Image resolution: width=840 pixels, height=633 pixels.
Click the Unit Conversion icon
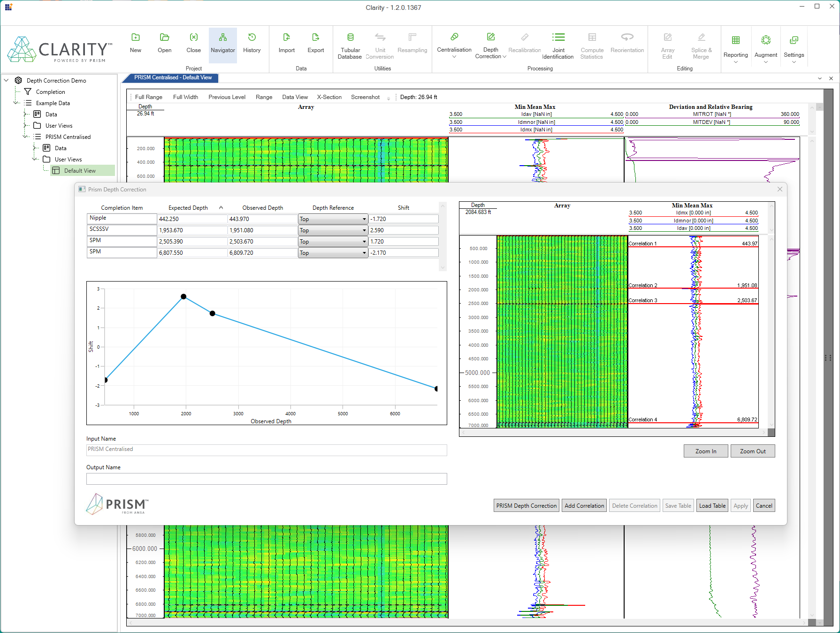pyautogui.click(x=380, y=46)
